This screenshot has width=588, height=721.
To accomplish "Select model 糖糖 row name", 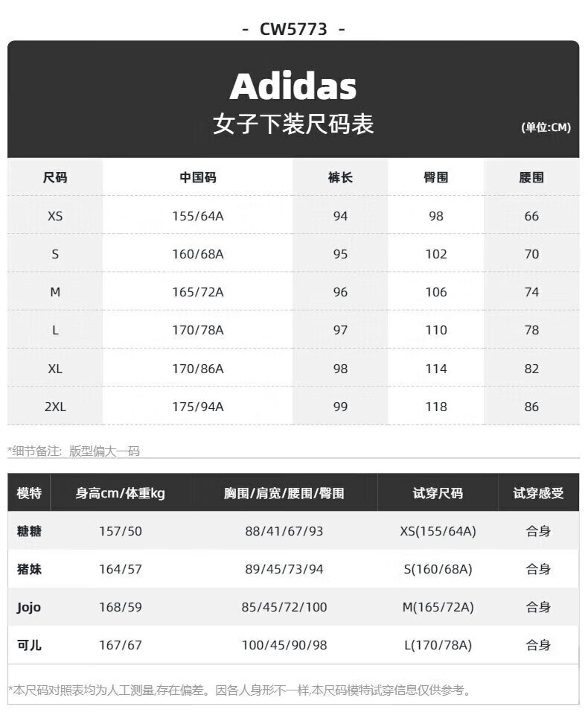I will click(x=29, y=531).
